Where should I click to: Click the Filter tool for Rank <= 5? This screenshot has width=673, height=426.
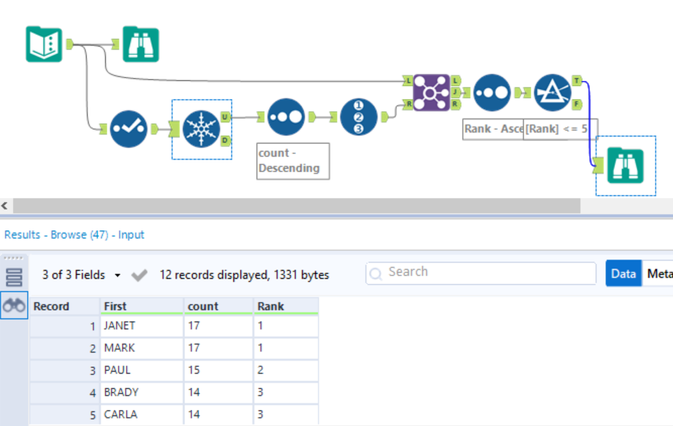point(552,93)
